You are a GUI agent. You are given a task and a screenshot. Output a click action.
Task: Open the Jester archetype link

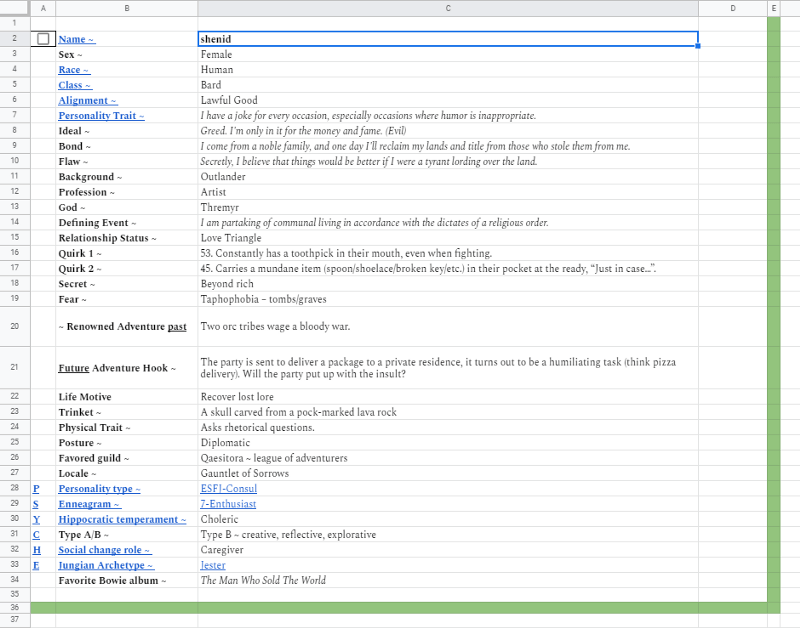(213, 565)
